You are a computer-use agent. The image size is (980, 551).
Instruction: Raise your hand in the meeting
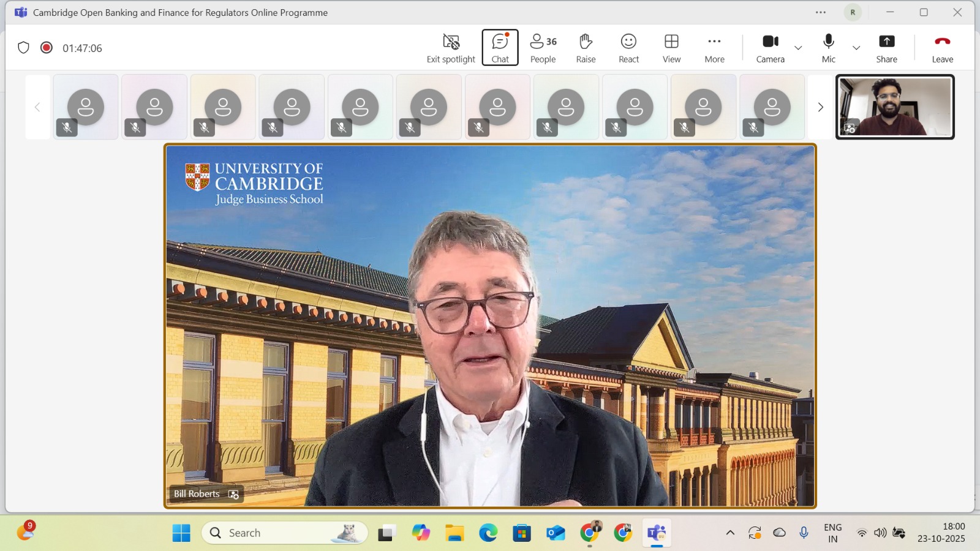point(586,48)
